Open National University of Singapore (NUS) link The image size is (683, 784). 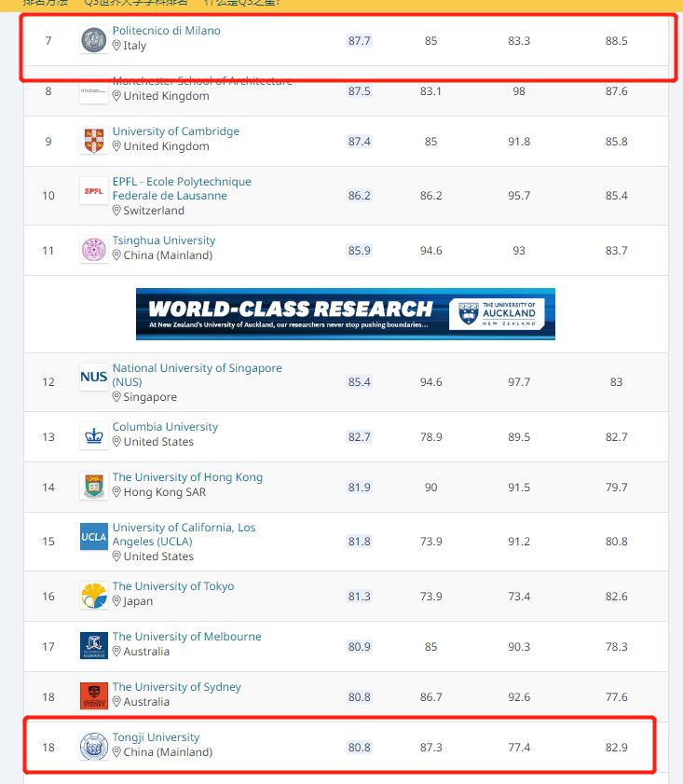pos(197,375)
